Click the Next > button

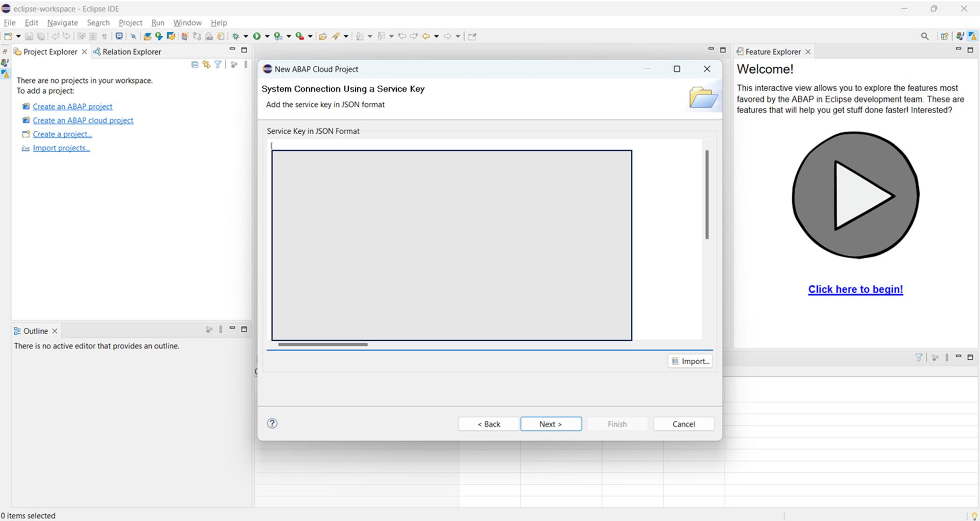[551, 424]
